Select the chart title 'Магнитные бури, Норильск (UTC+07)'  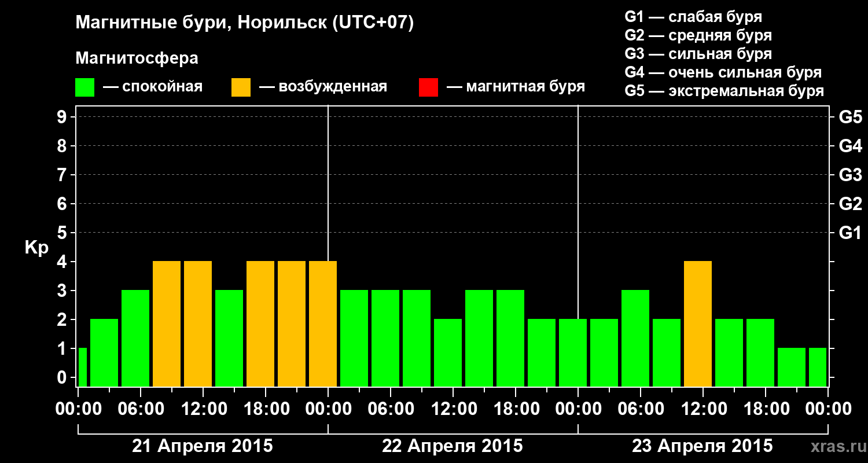coord(245,24)
